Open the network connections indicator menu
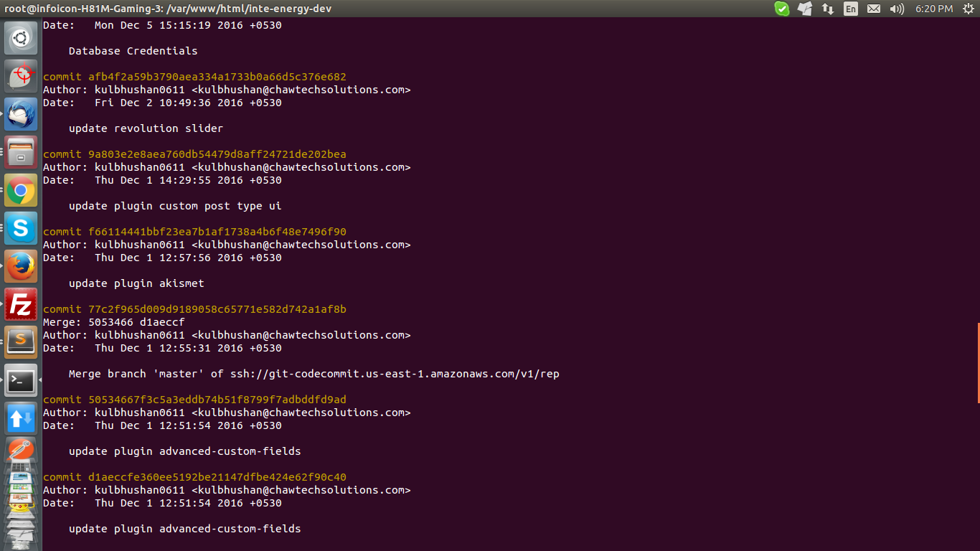The image size is (980, 551). (x=828, y=9)
